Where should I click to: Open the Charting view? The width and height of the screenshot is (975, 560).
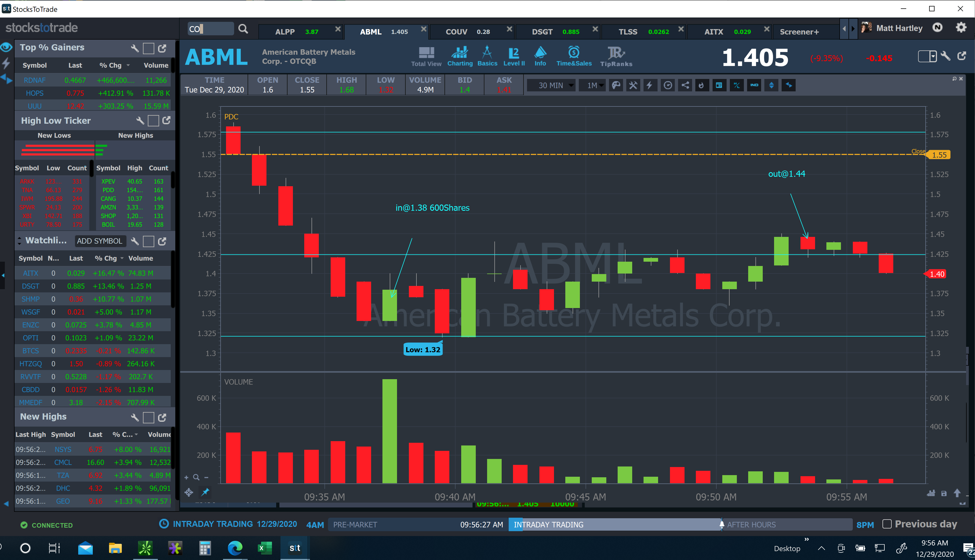(x=460, y=57)
